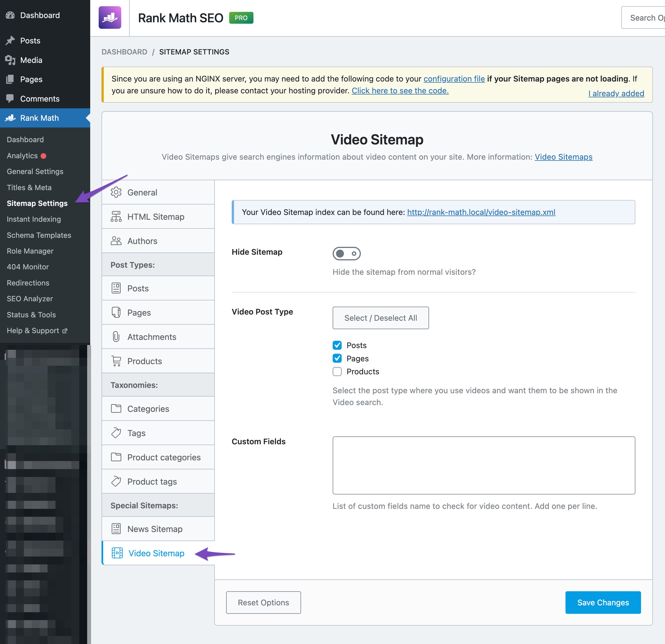Click the Products shopping cart icon
Screen dimensions: 665x644
click(116, 361)
